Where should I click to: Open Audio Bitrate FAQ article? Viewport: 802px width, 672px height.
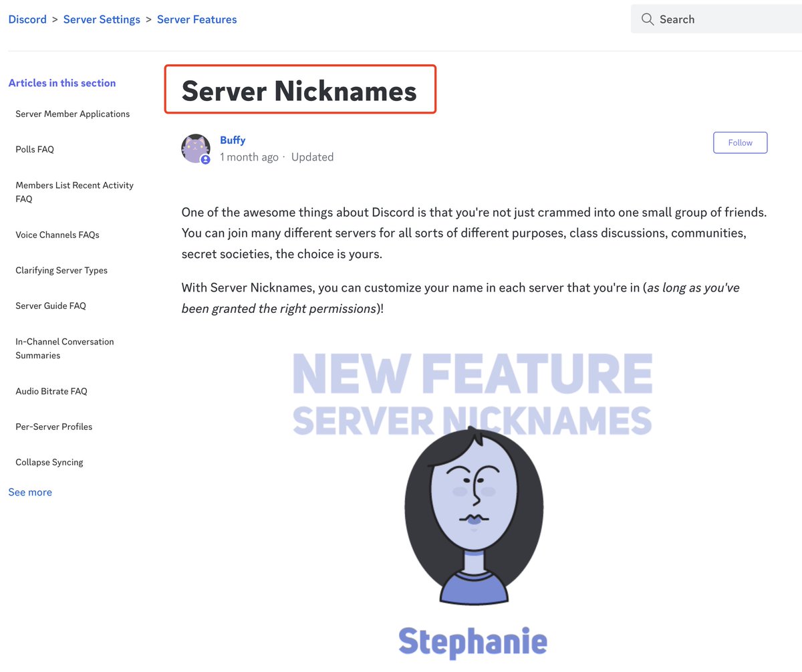pyautogui.click(x=51, y=391)
